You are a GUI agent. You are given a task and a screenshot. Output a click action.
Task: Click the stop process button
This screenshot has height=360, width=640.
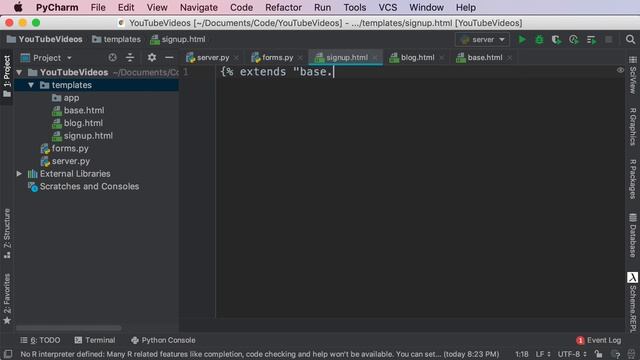coord(609,40)
